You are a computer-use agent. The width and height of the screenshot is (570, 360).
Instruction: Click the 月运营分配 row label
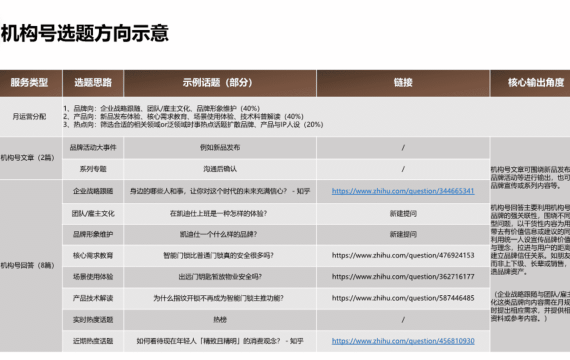point(29,117)
